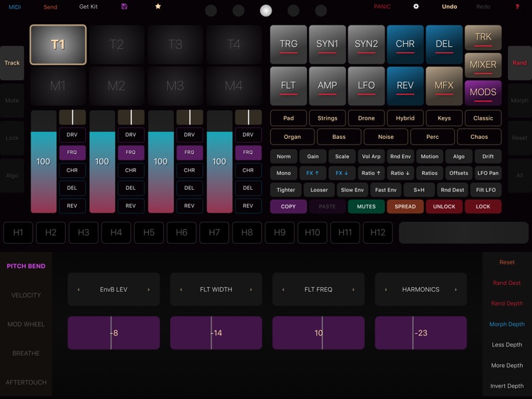
Task: Toggle REV on fourth track strip
Action: (248, 206)
